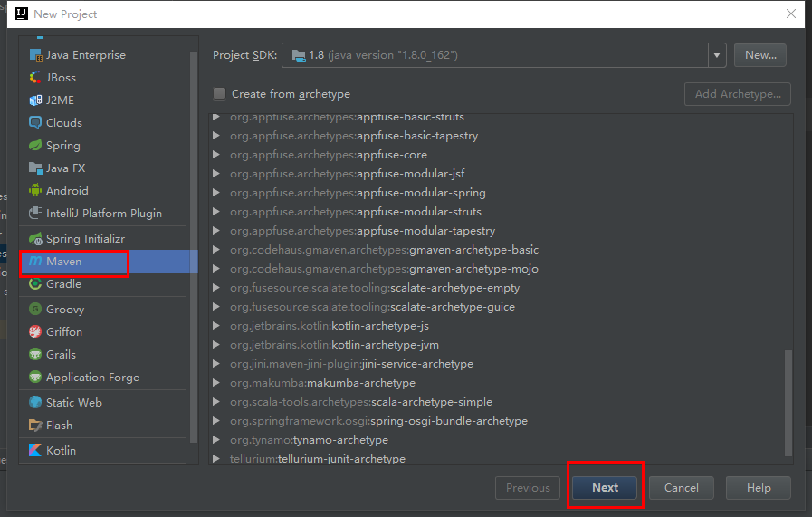Click the project type list scrollbar
Image resolution: width=812 pixels, height=517 pixels.
pyautogui.click(x=194, y=247)
